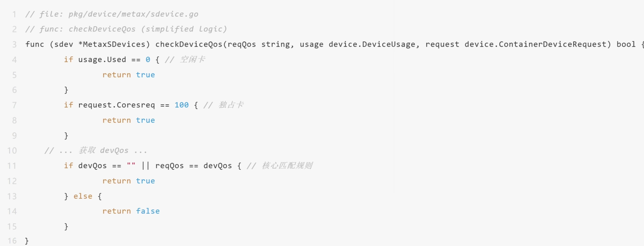Click the checkDeviceQos function name on line 3
The image size is (644, 246).
[189, 44]
